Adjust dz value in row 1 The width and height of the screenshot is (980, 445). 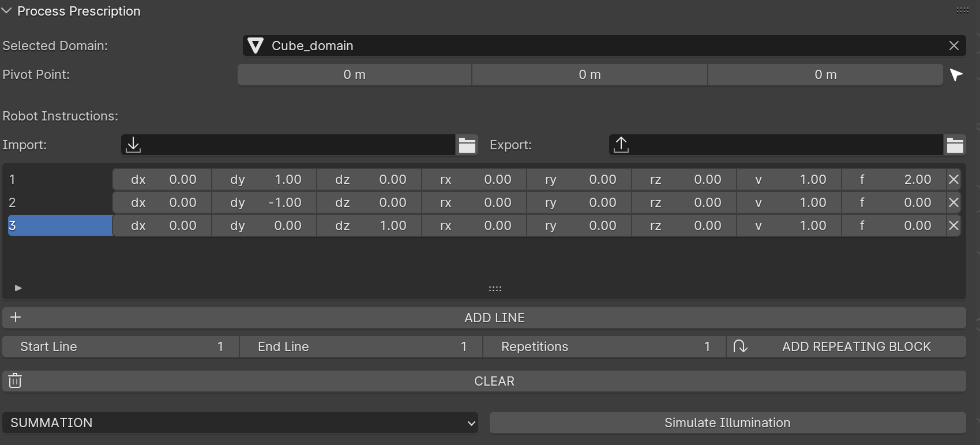pyautogui.click(x=369, y=179)
